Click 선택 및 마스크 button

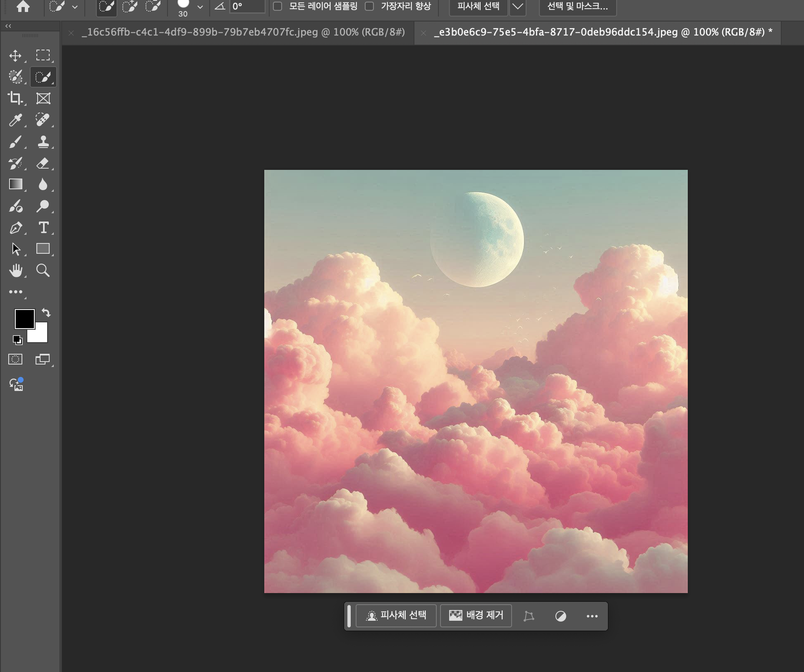point(577,6)
